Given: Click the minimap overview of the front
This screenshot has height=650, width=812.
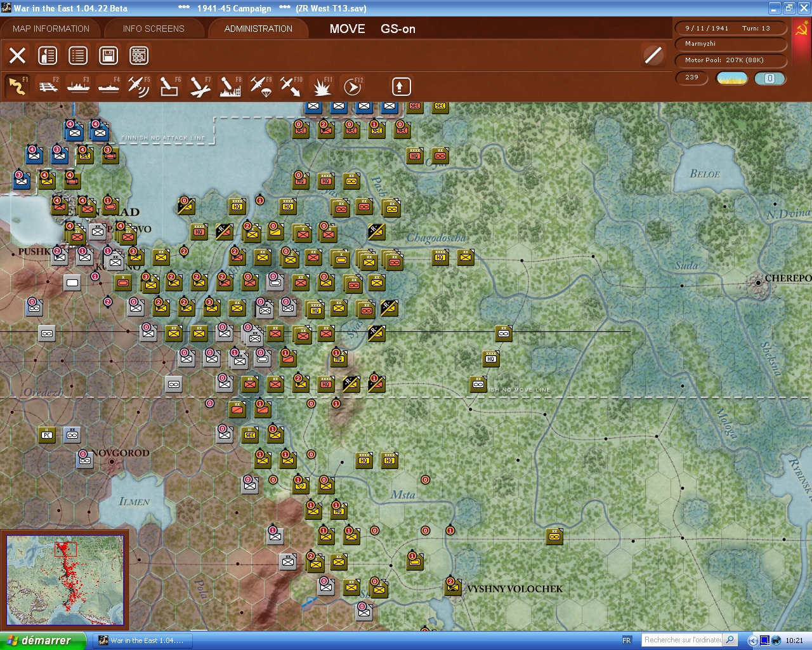Looking at the screenshot, I should point(65,580).
